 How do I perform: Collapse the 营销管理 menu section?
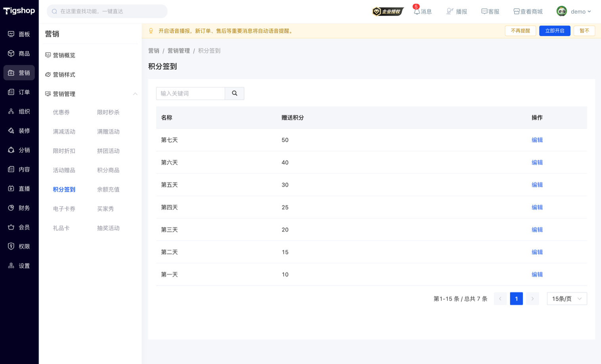[x=135, y=94]
